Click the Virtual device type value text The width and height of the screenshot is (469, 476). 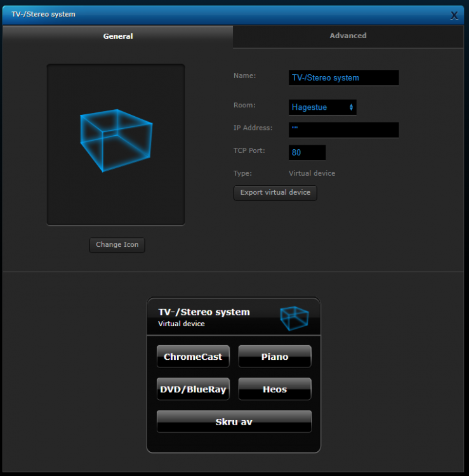click(x=312, y=173)
